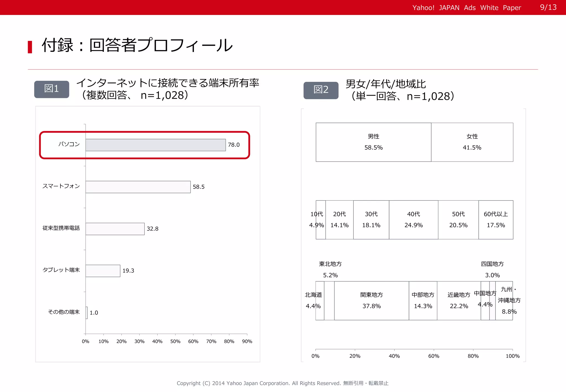Viewport: 566px width, 392px height.
Task: Click the スマートフォン axis label
Action: [x=61, y=186]
